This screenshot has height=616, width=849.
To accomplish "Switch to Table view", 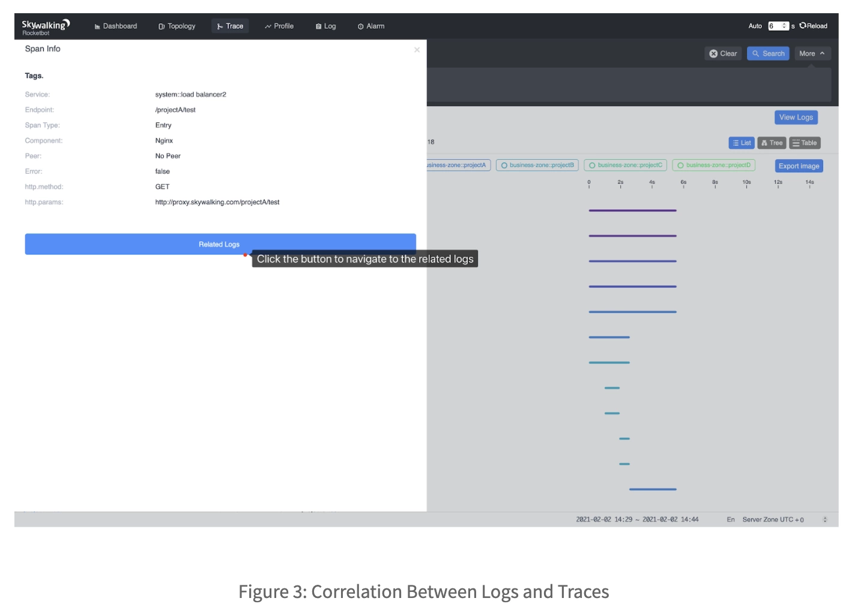I will click(x=805, y=143).
